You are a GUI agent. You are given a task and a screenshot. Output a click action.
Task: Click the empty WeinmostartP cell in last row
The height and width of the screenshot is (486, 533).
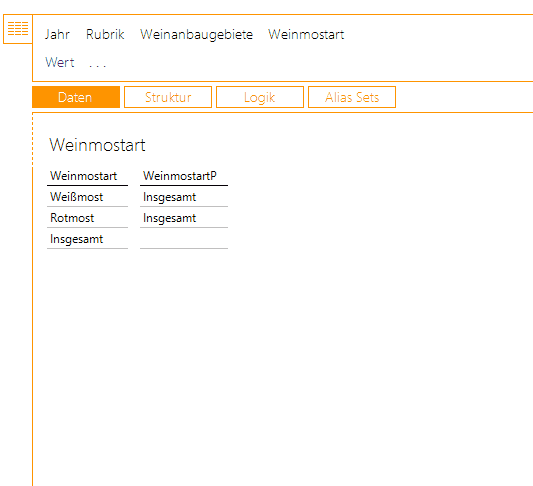coord(184,239)
